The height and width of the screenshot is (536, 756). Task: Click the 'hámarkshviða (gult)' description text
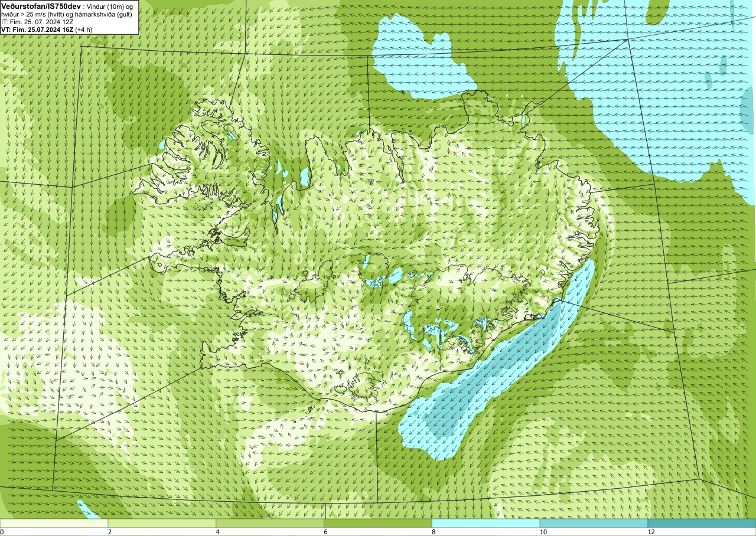tap(103, 14)
